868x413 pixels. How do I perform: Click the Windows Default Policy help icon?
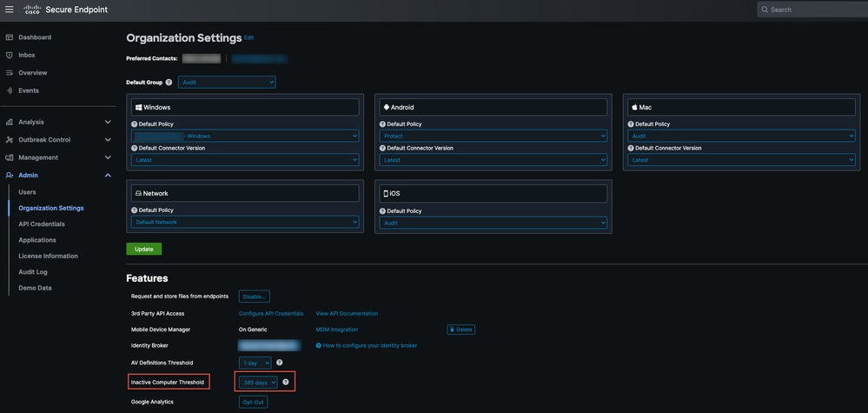[135, 124]
